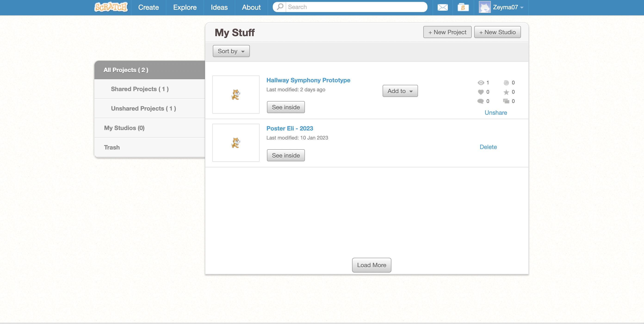Unshare Hallway Symphony Prototype project

495,113
